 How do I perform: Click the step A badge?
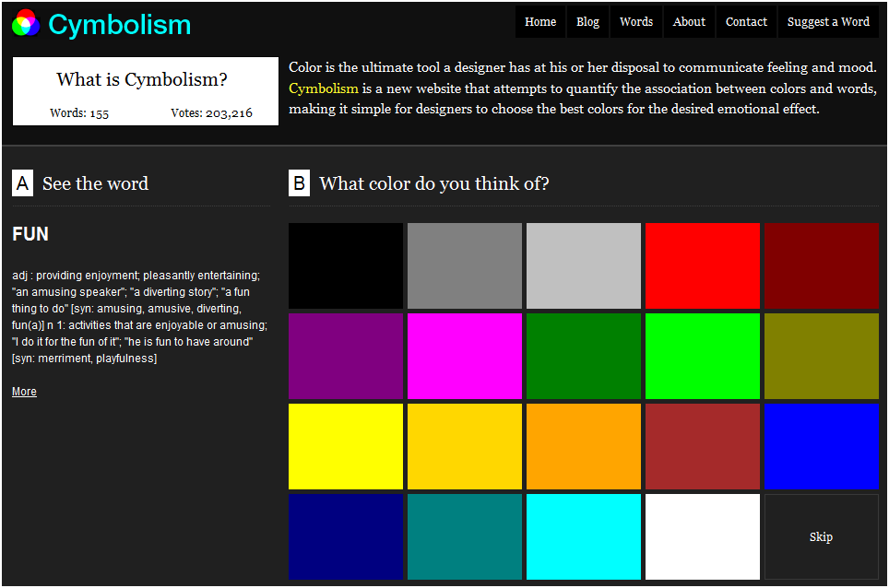point(22,183)
